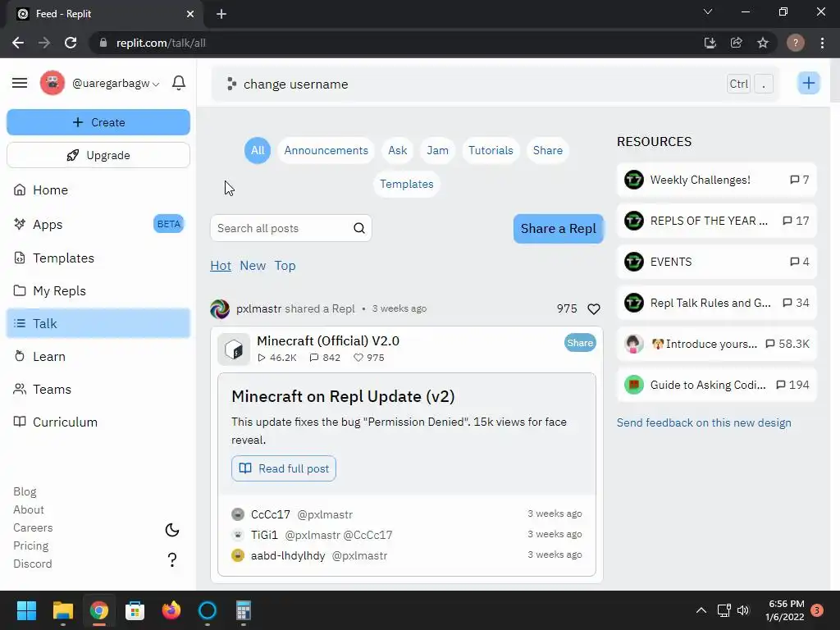Toggle dark mode with the moon icon
This screenshot has width=840, height=630.
tap(172, 530)
